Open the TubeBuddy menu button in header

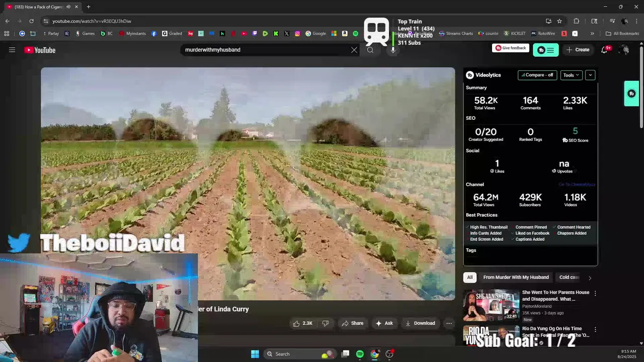[x=546, y=50]
